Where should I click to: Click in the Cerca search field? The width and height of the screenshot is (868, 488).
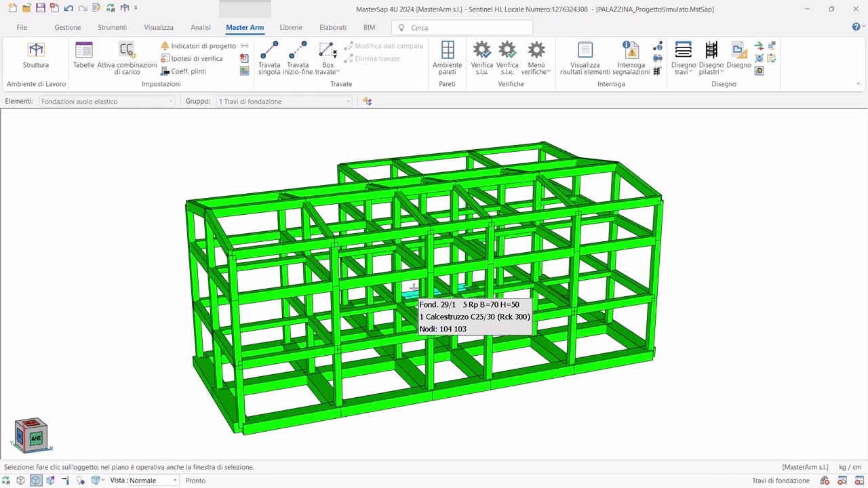point(462,28)
